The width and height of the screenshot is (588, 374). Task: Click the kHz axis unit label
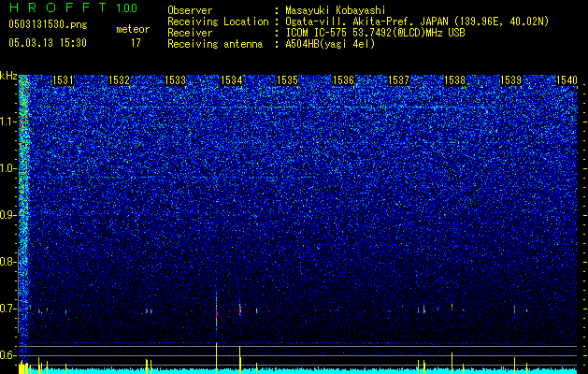point(8,76)
